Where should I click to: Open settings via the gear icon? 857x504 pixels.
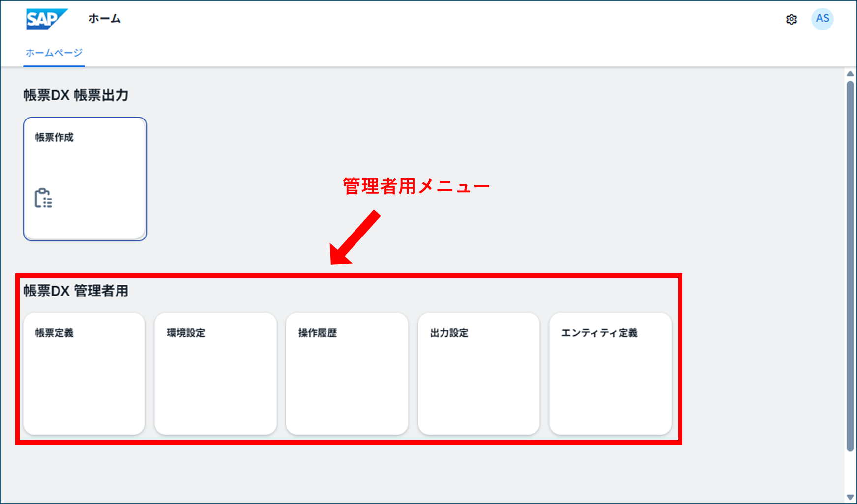coord(791,19)
